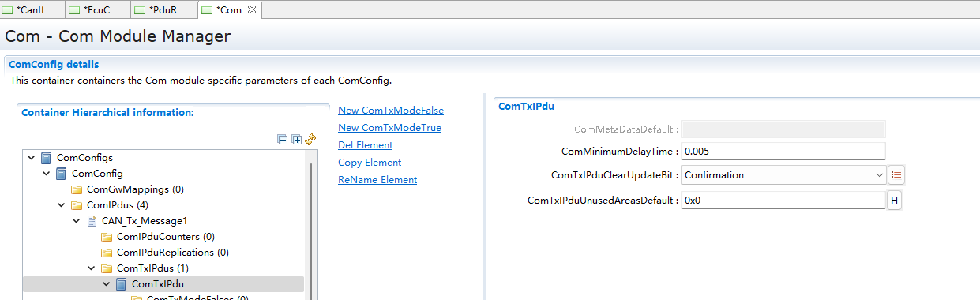Expand all tree nodes icon
This screenshot has height=300, width=980.
(x=296, y=139)
